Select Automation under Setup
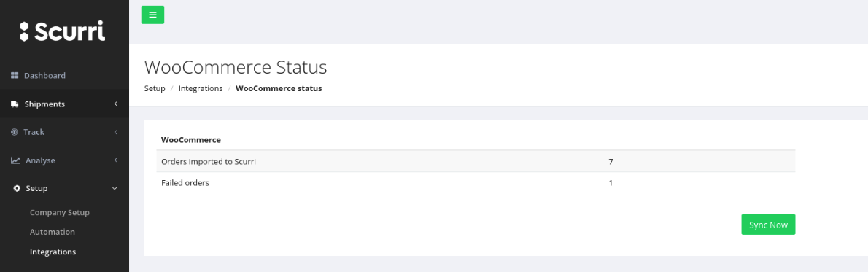 tap(52, 232)
